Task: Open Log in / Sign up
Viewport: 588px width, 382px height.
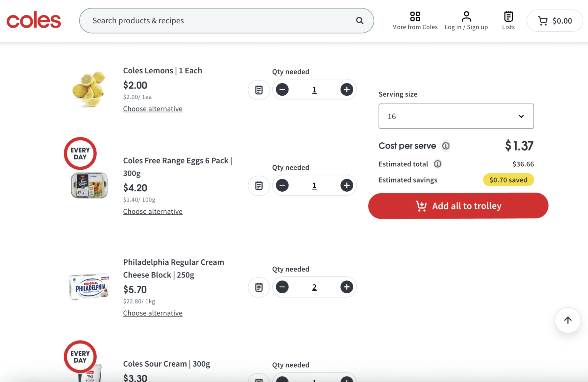Action: click(x=466, y=21)
